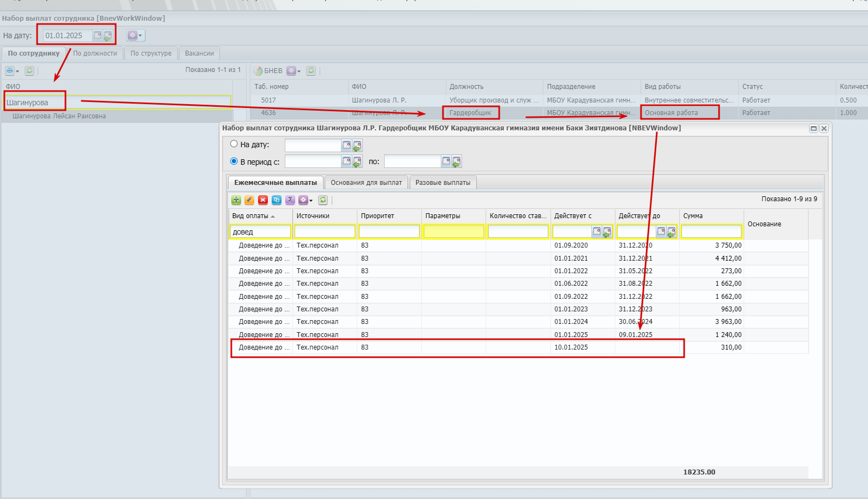Click the БНЕВ toolbar button
868x499 pixels.
268,71
